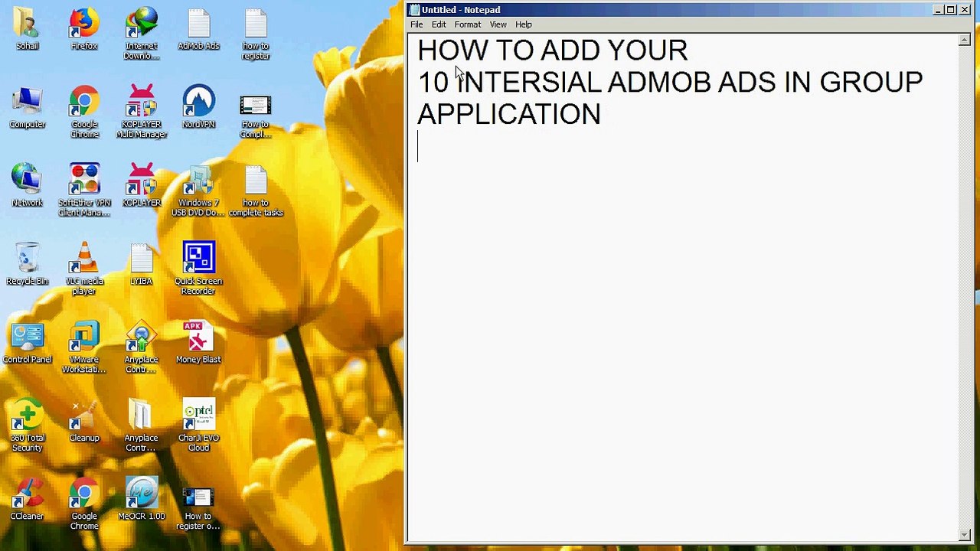
Task: Place cursor in 'HOW TO ADD YOUR' line
Action: coord(553,51)
